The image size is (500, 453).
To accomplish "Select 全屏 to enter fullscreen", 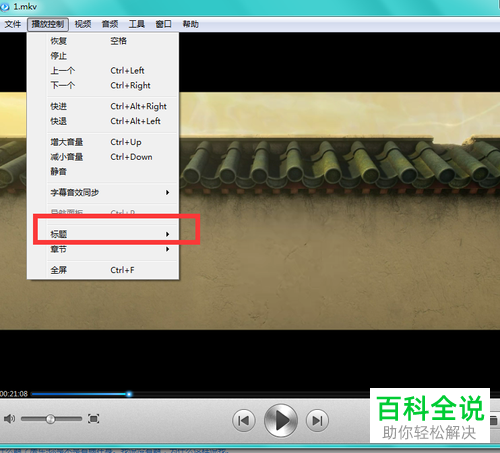I will tap(103, 270).
